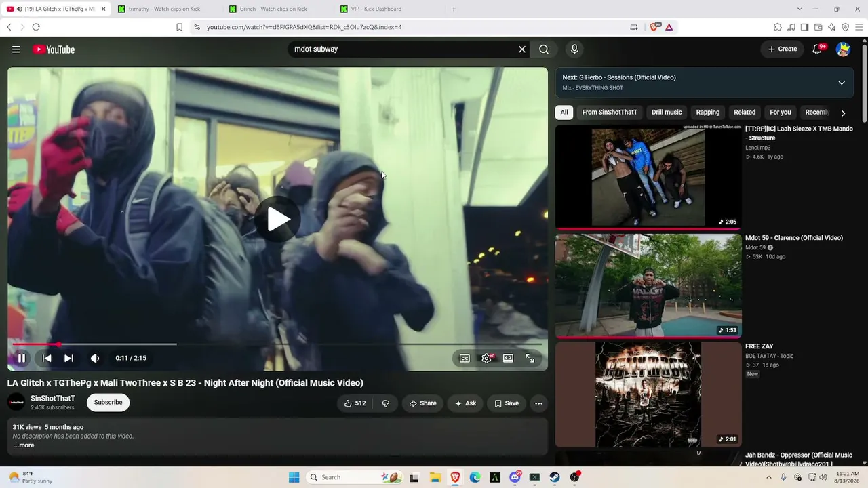Viewport: 868px width, 488px height.
Task: Create a new upload or post
Action: point(782,49)
